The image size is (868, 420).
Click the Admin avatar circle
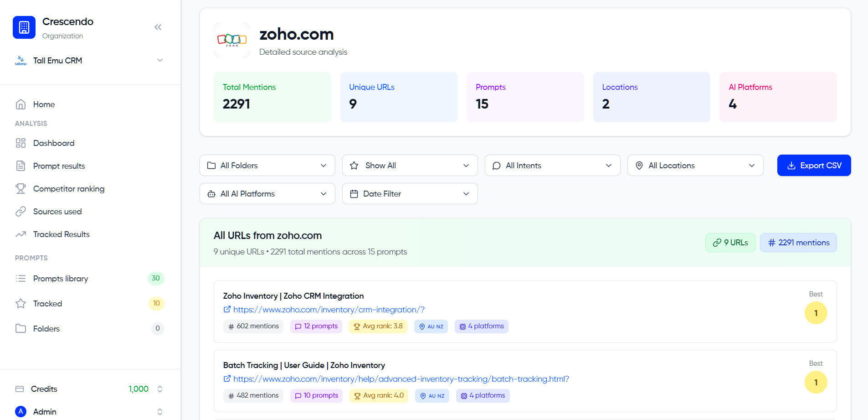[x=21, y=412]
